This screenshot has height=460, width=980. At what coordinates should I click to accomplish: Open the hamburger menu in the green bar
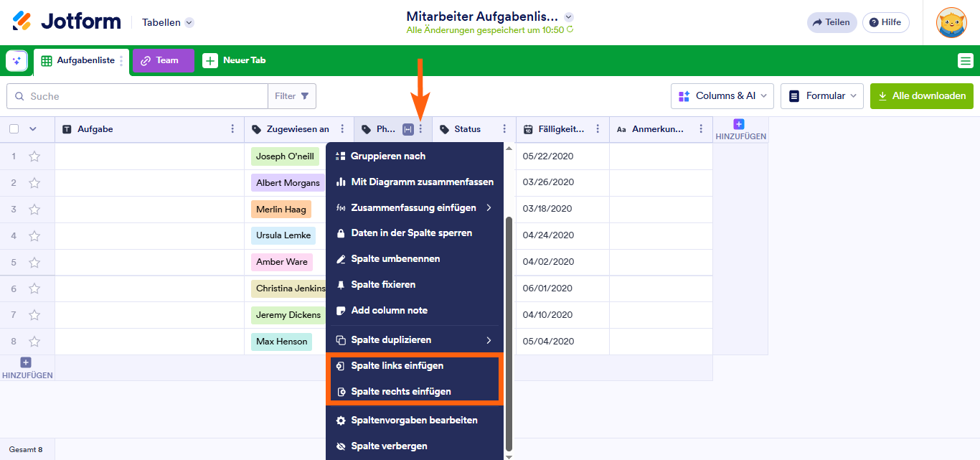tap(965, 61)
